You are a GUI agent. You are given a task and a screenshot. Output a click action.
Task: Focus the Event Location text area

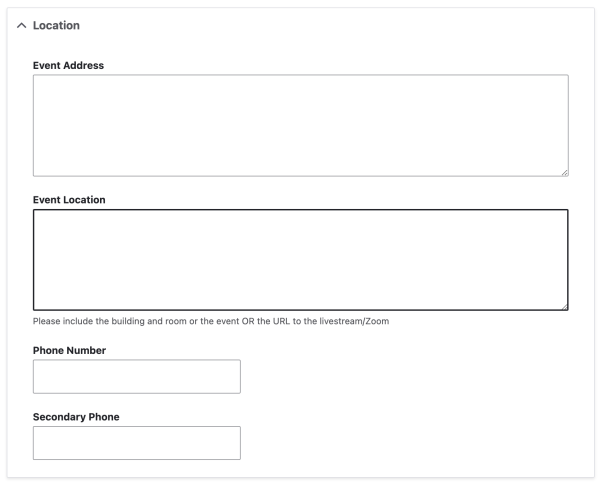pyautogui.click(x=301, y=260)
